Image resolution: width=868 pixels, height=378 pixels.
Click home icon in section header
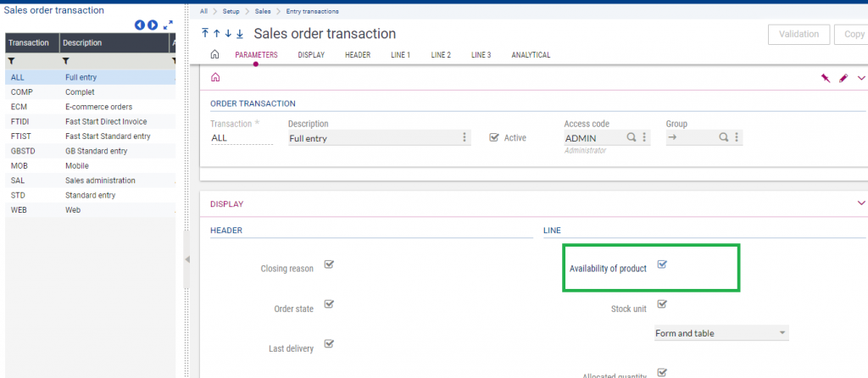click(x=215, y=78)
